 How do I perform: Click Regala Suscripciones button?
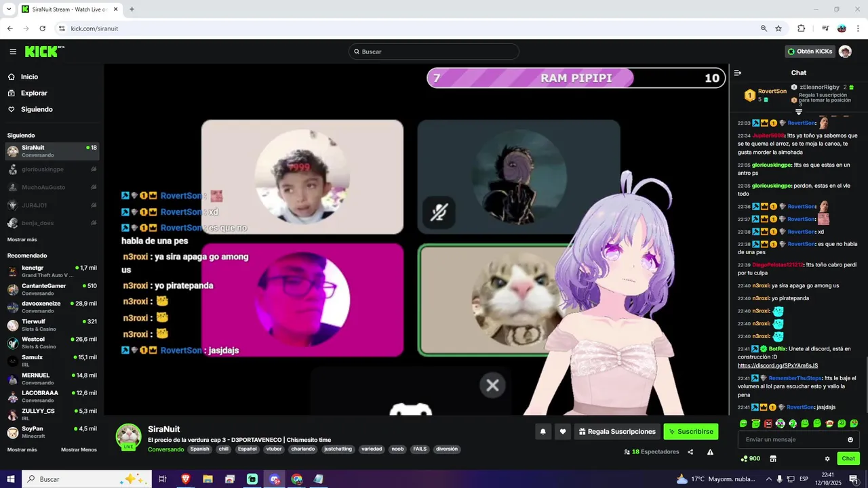click(617, 431)
